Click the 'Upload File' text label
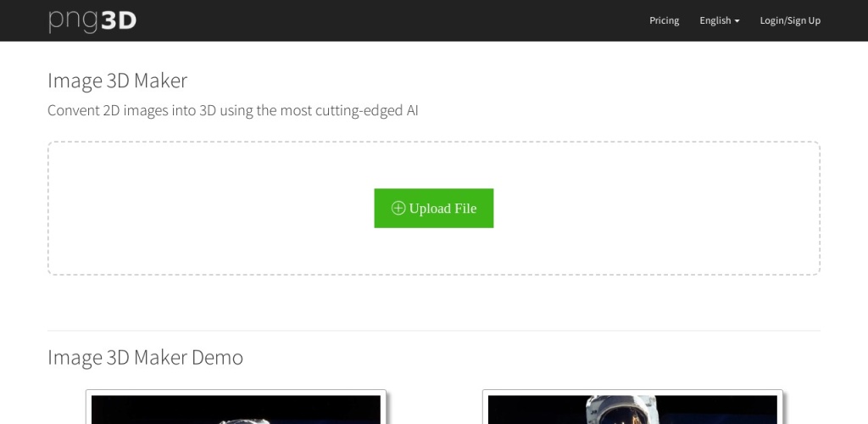The height and width of the screenshot is (424, 868). click(442, 208)
